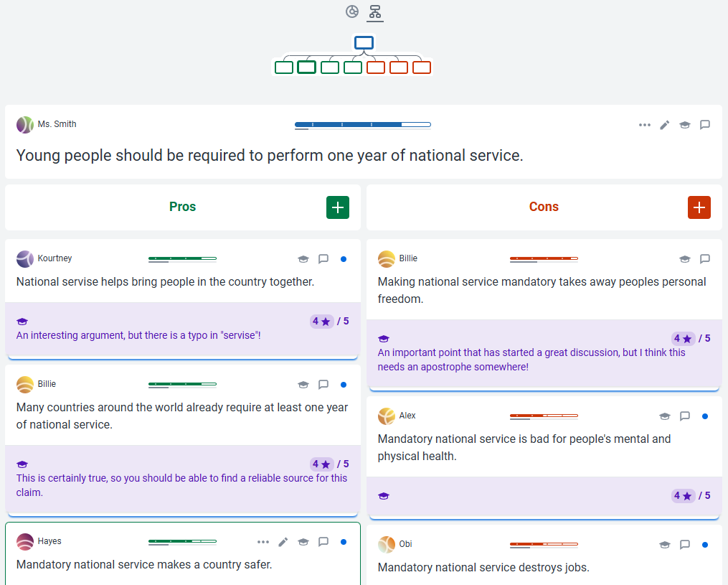This screenshot has height=585, width=728.
Task: Click the graduation cap icon on Kourtney's claim
Action: (x=303, y=259)
